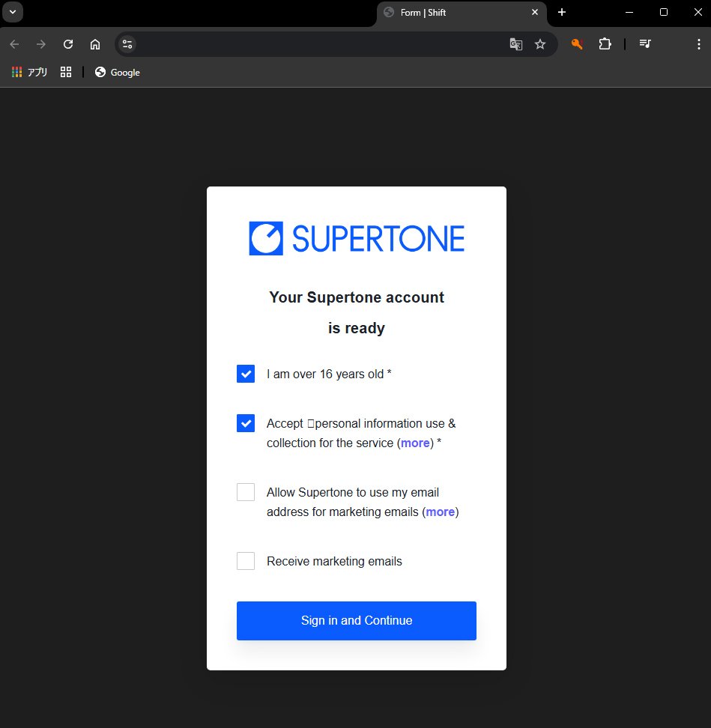711x728 pixels.
Task: Enable 'Receive marketing emails'
Action: [245, 560]
